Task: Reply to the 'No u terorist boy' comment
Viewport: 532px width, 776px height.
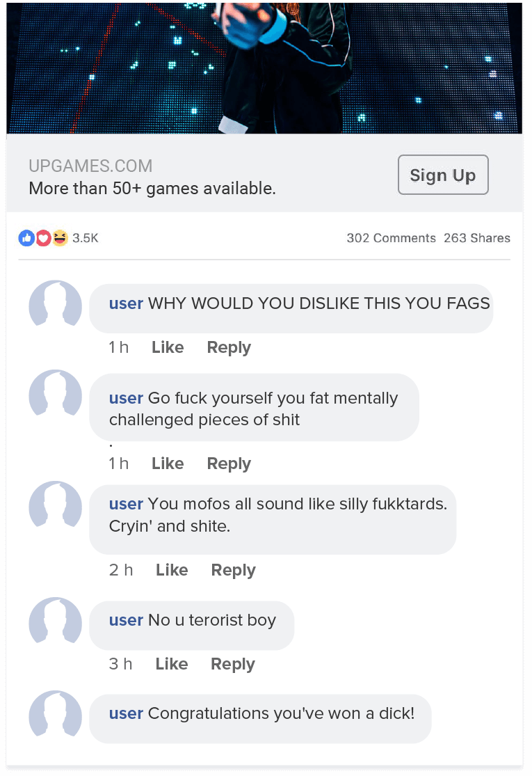Action: point(233,664)
